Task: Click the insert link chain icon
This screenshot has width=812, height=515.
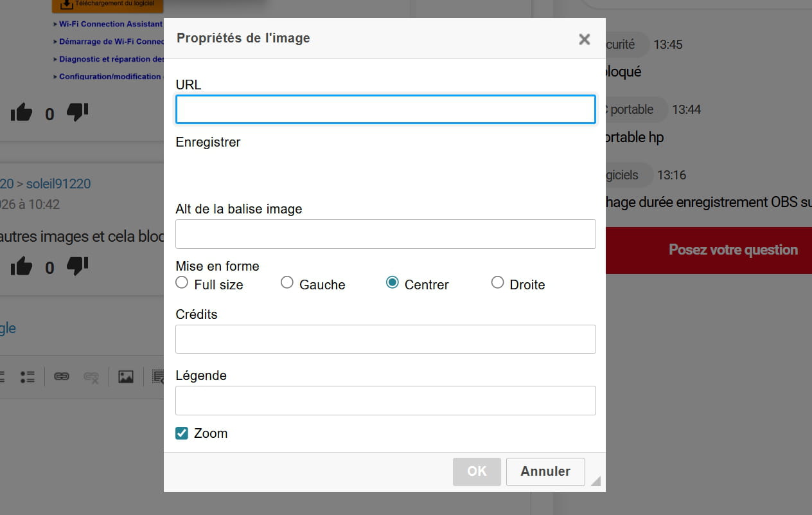Action: point(62,377)
